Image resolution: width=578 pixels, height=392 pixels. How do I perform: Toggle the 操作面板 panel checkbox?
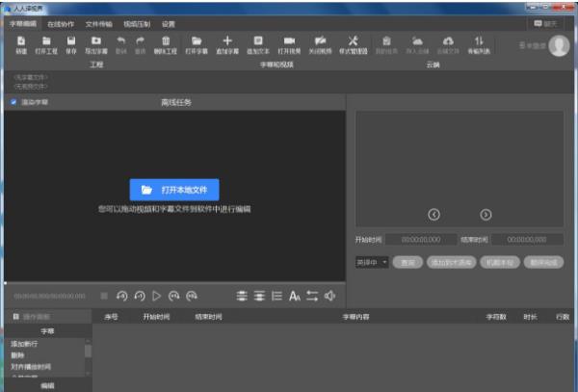tap(13, 316)
